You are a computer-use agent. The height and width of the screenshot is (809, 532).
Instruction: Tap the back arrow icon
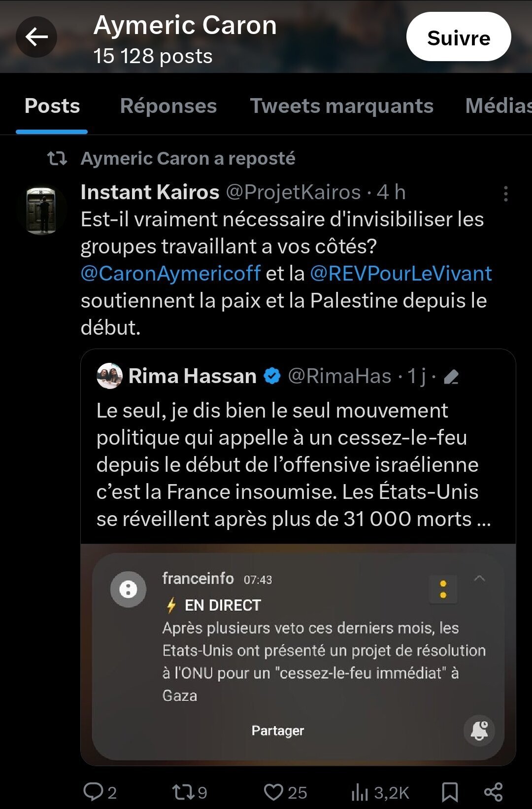36,37
